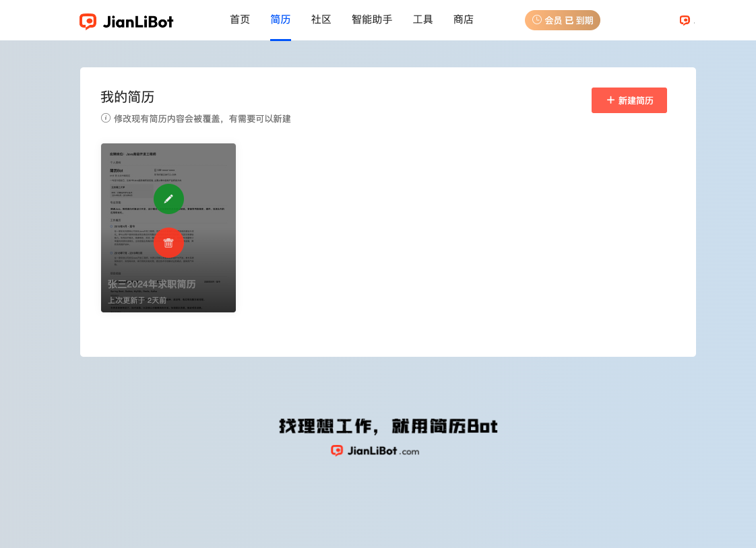Viewport: 756px width, 548px height.
Task: Click the info icon before the overwrite warning text
Action: click(x=106, y=118)
